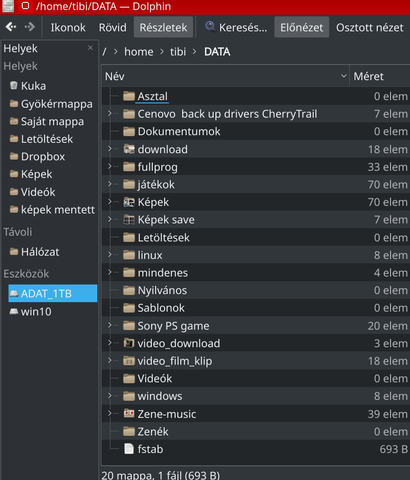Image resolution: width=410 pixels, height=480 pixels.
Task: Toggle the Előnézet preview mode
Action: [301, 27]
